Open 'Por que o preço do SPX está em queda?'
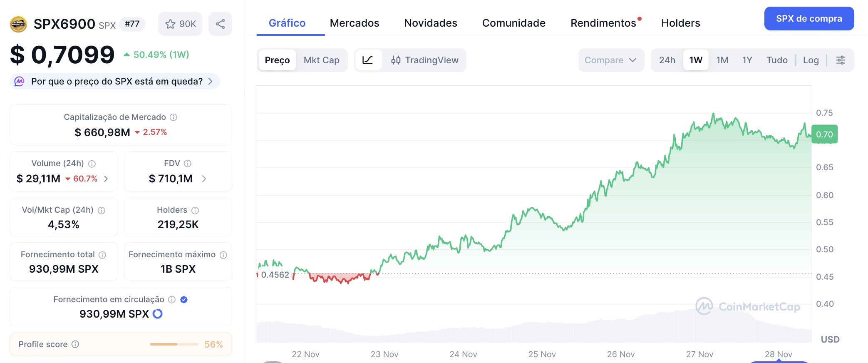The image size is (868, 363). point(115,81)
